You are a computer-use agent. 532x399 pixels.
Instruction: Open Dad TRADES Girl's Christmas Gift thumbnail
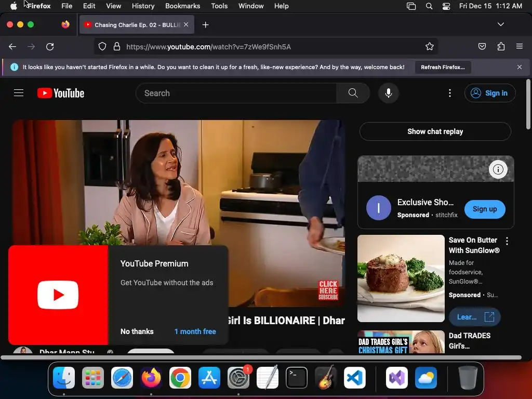point(401,342)
